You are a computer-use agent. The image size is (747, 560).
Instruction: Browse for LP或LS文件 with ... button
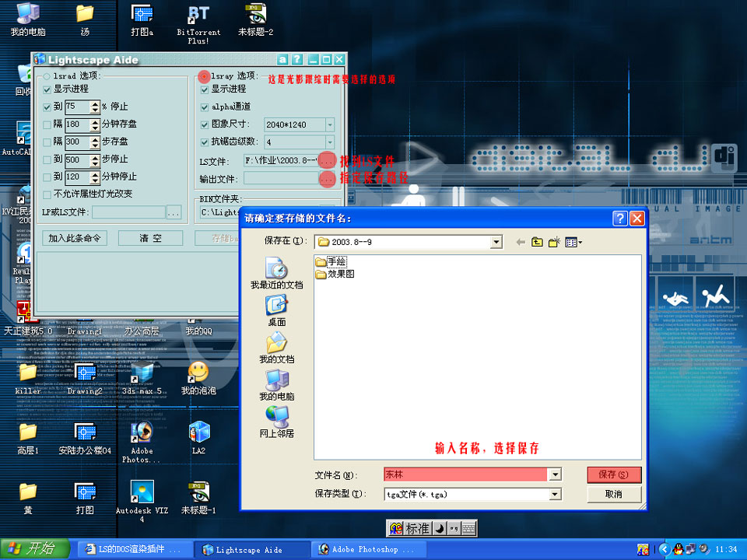(x=174, y=212)
